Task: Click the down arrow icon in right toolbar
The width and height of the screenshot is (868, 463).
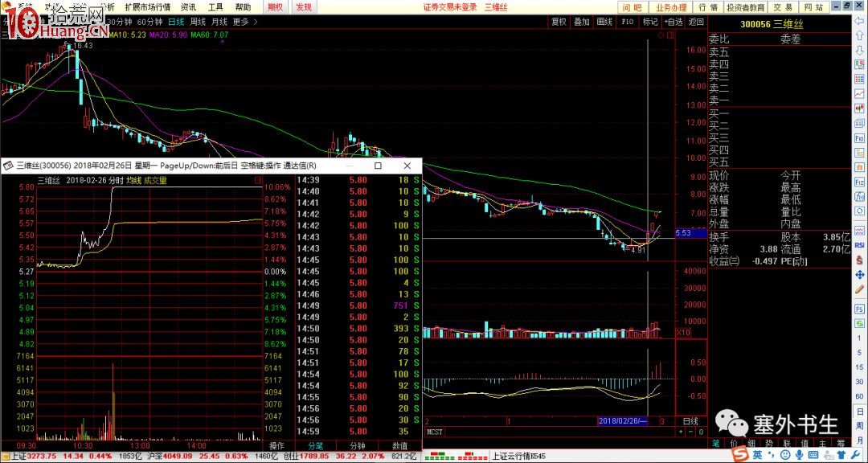Action: point(860,51)
